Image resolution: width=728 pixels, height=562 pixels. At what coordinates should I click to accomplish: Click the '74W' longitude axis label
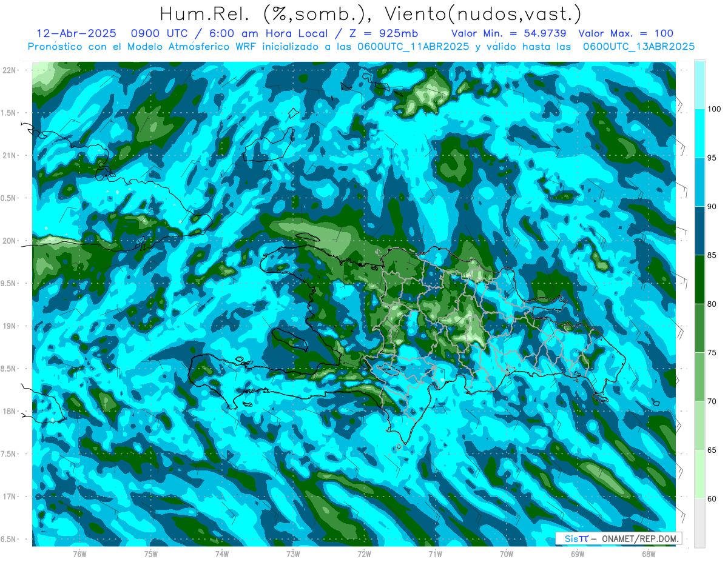coord(222,554)
